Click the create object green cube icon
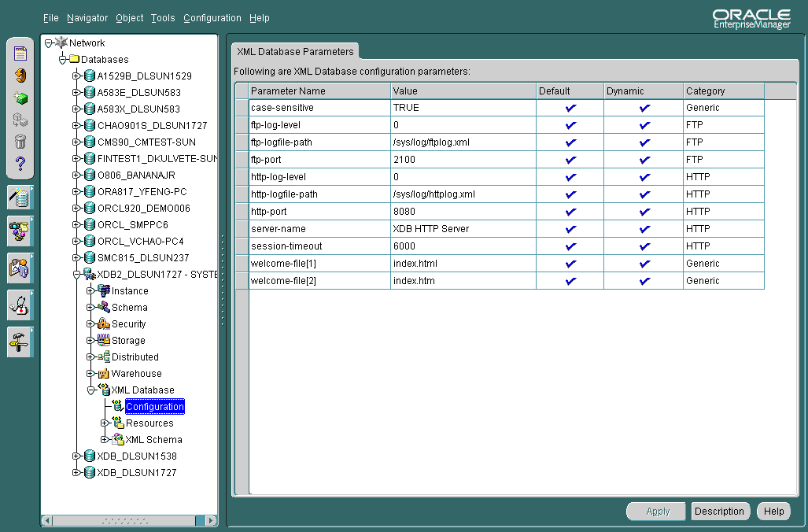808x532 pixels. pyautogui.click(x=20, y=98)
